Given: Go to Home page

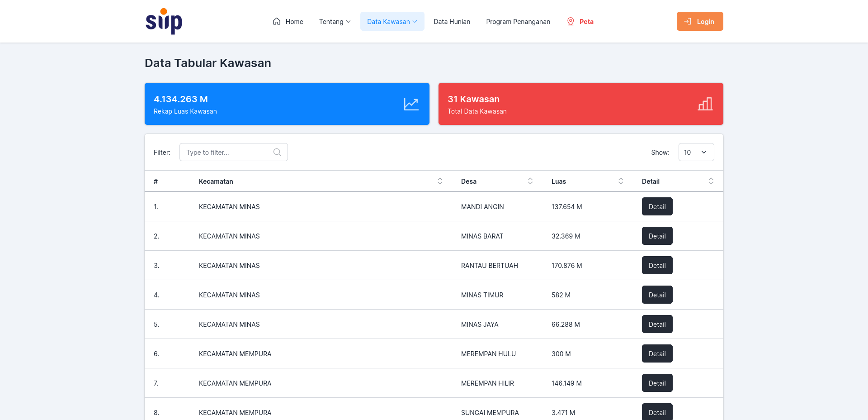Looking at the screenshot, I should click(288, 21).
